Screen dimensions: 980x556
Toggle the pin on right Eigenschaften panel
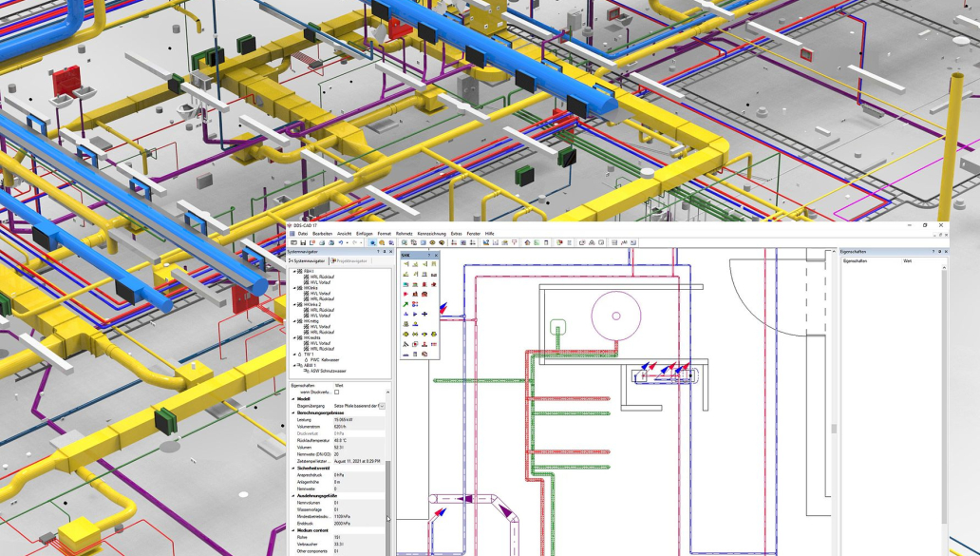click(939, 252)
